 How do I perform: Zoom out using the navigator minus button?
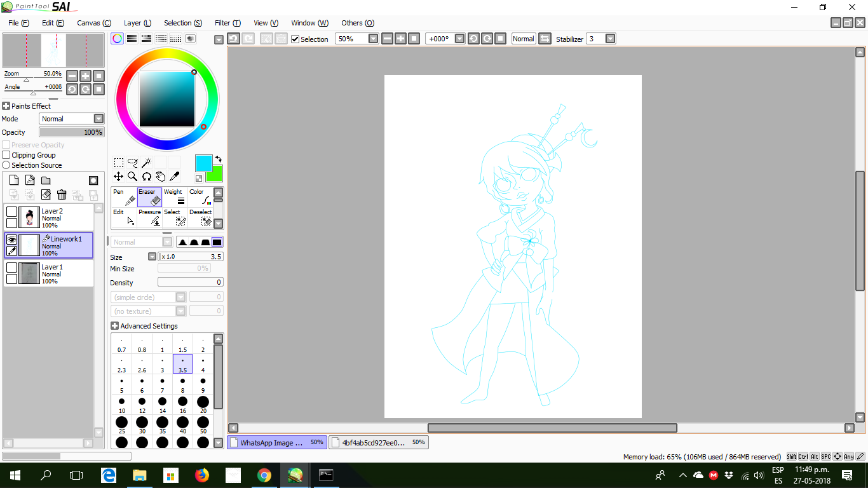coord(72,76)
